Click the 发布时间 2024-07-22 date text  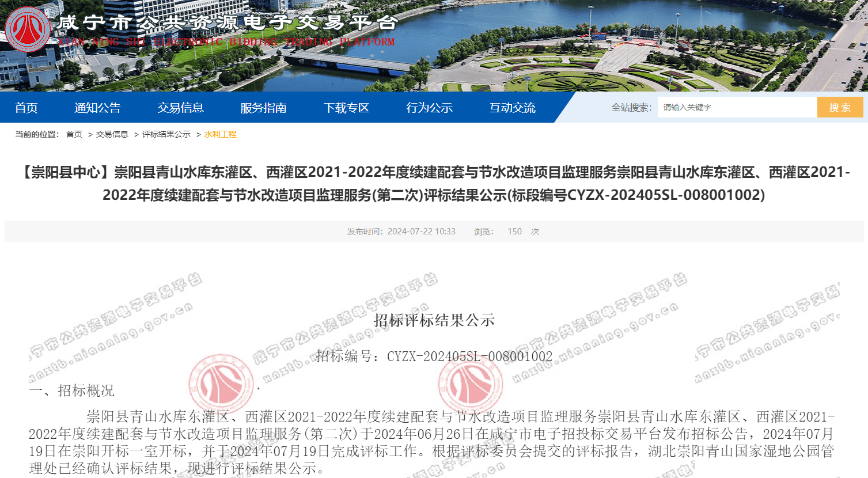point(401,232)
